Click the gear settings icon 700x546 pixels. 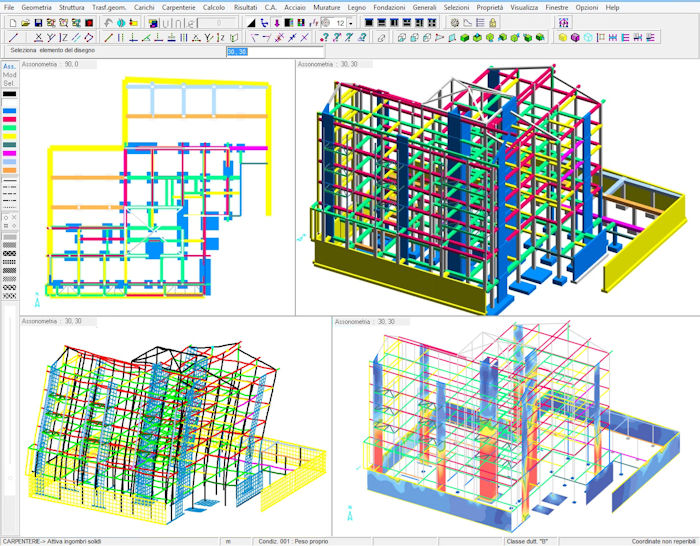click(x=453, y=22)
